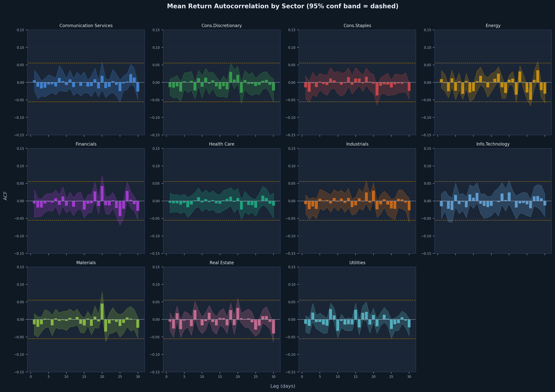555x392 pixels.
Task: Click the lag-18 positive bar in Cons.Discretionary
Action: 231,77
